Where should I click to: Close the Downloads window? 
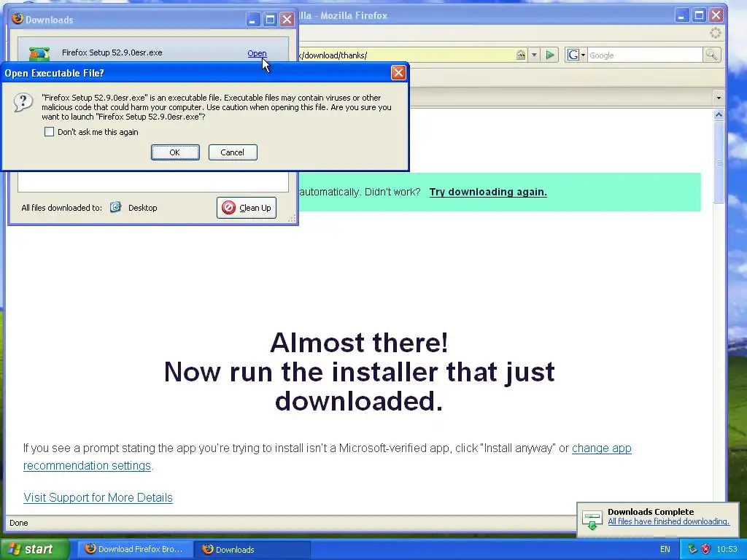(287, 20)
